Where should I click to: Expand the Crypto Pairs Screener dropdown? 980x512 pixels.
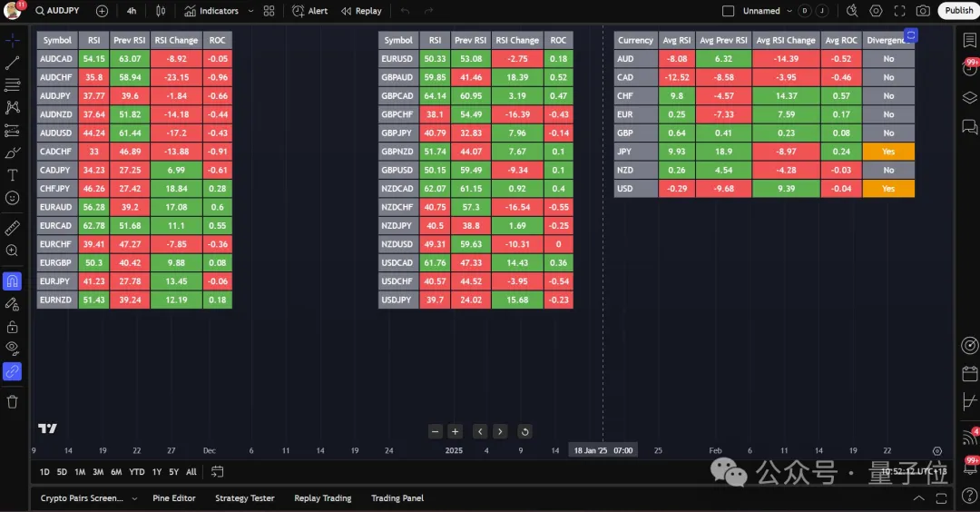point(134,498)
